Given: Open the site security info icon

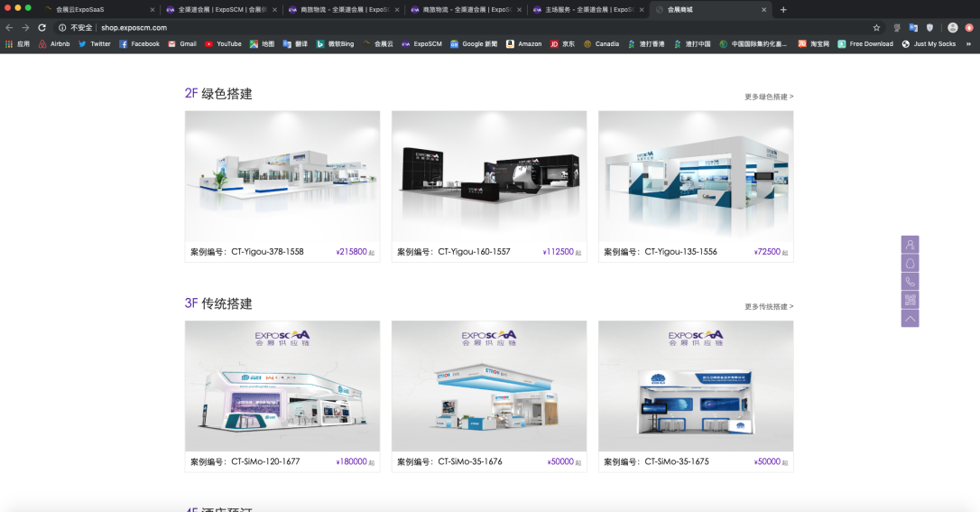Looking at the screenshot, I should tap(62, 27).
